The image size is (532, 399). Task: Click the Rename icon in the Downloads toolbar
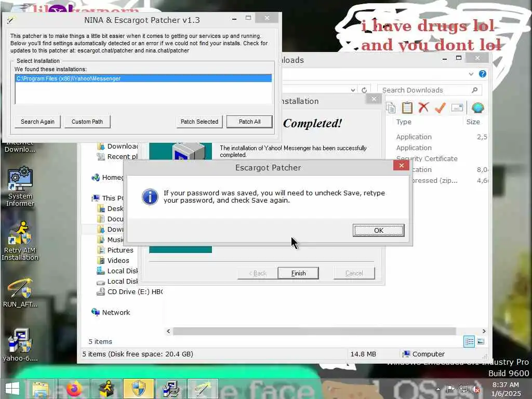coord(457,108)
